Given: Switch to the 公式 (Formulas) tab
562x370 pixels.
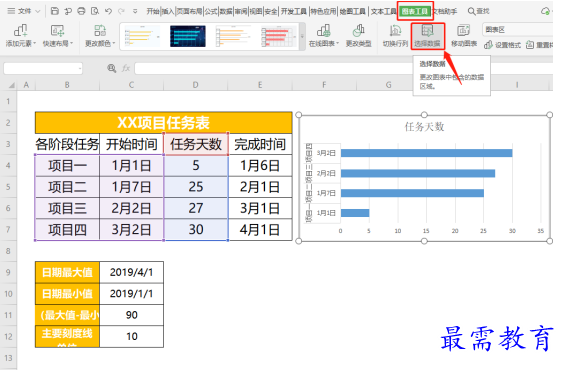Looking at the screenshot, I should [x=211, y=11].
